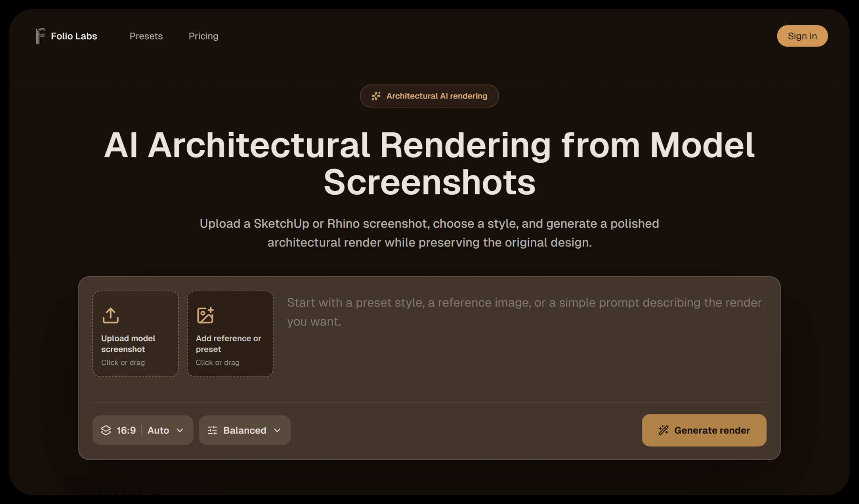
Task: Click the 'Upload a SketchUp or Rhino' subtitle text
Action: pyautogui.click(x=429, y=233)
